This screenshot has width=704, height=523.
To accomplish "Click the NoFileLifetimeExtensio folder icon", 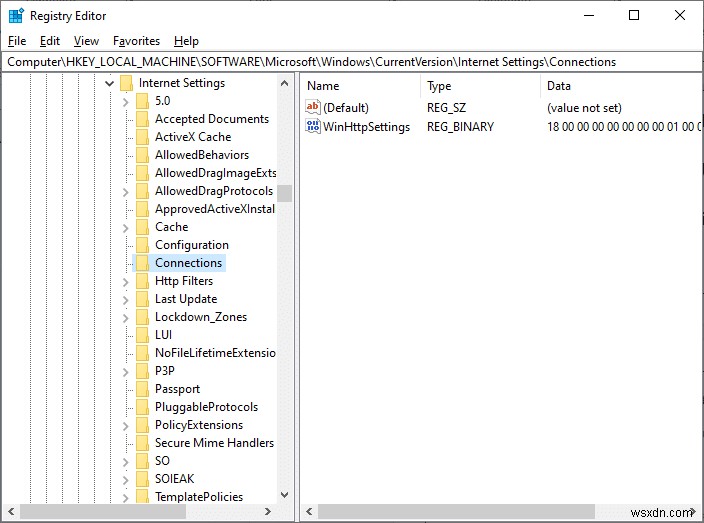I will click(x=143, y=353).
